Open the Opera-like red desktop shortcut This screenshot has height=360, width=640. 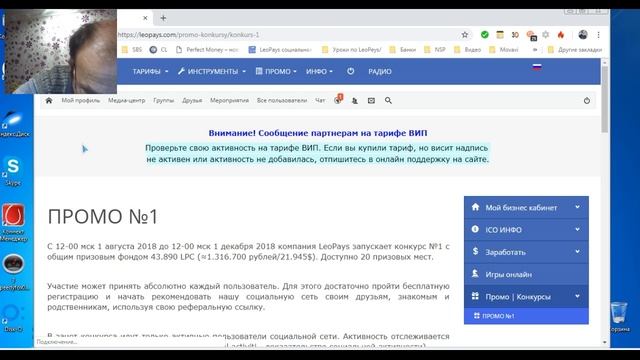[x=13, y=223]
